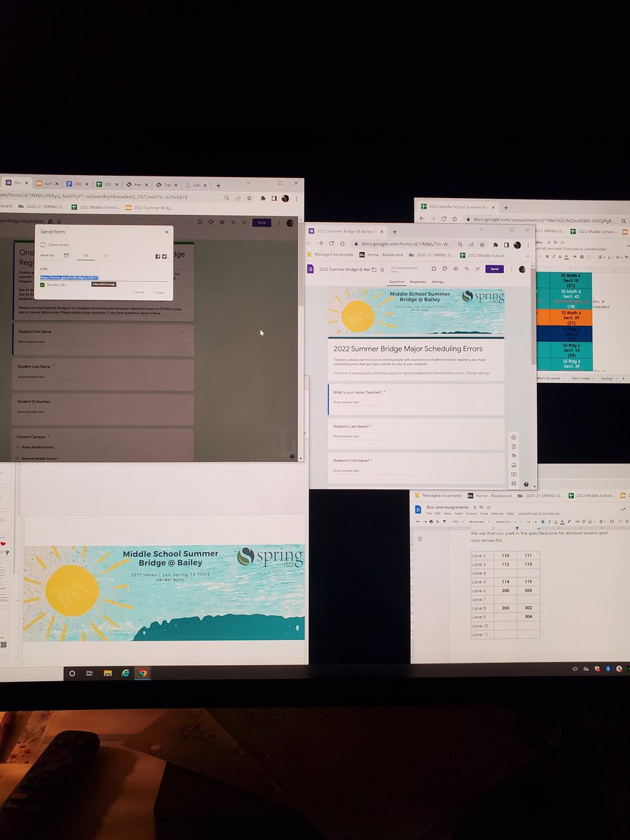Open the Customize theme palette in Forms editor
630x840 pixels.
click(444, 269)
